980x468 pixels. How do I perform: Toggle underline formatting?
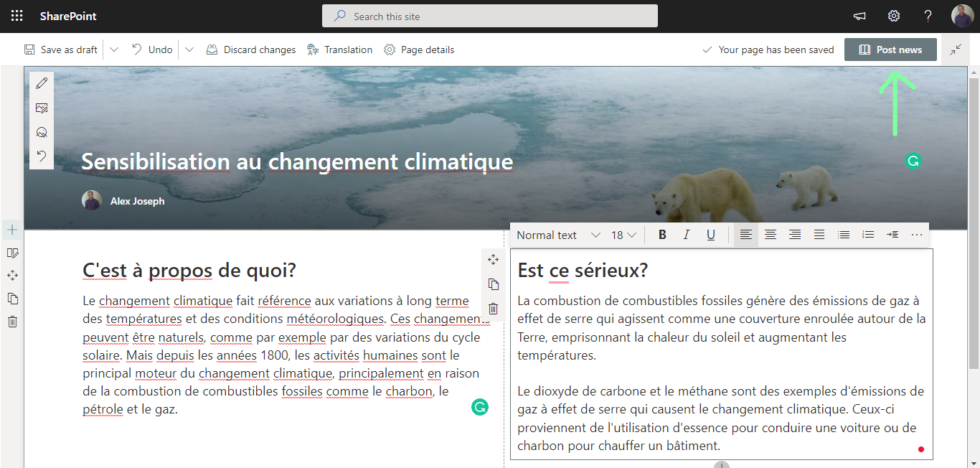point(710,235)
